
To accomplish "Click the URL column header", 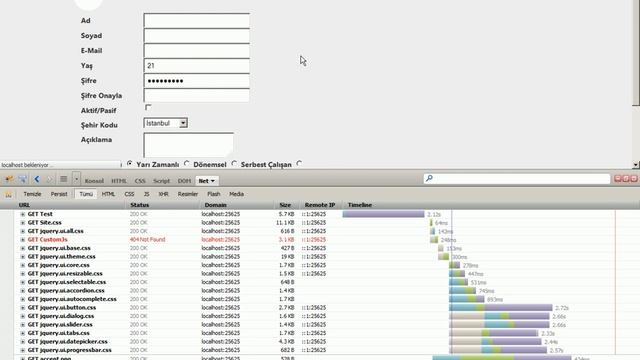I will coord(24,205).
